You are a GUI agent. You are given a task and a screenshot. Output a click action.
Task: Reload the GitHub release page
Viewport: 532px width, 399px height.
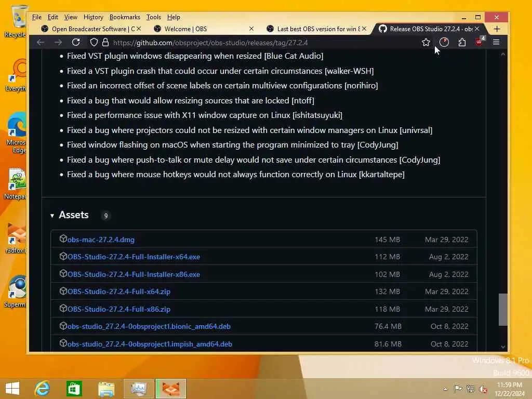(x=76, y=43)
